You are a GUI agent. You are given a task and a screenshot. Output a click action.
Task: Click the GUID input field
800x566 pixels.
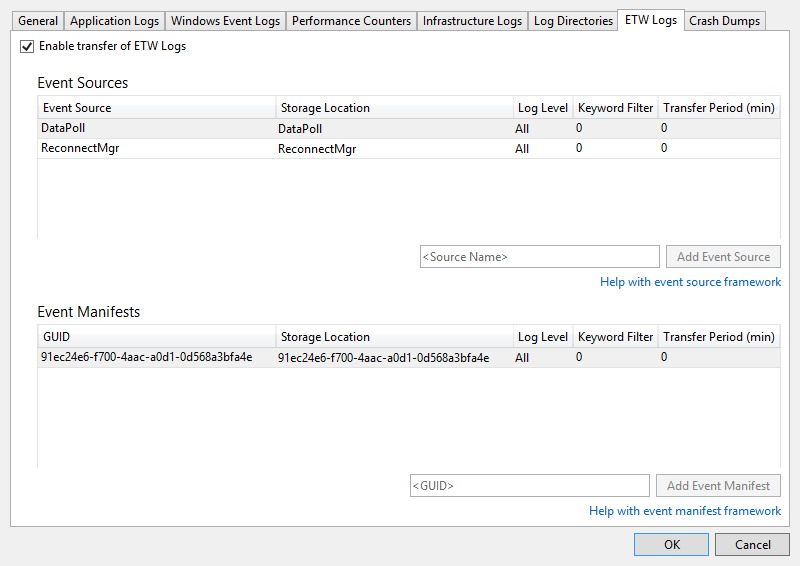(x=530, y=485)
